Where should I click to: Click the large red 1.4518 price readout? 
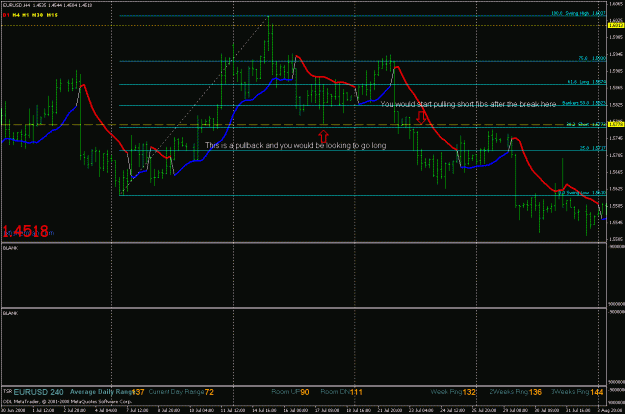coord(26,231)
